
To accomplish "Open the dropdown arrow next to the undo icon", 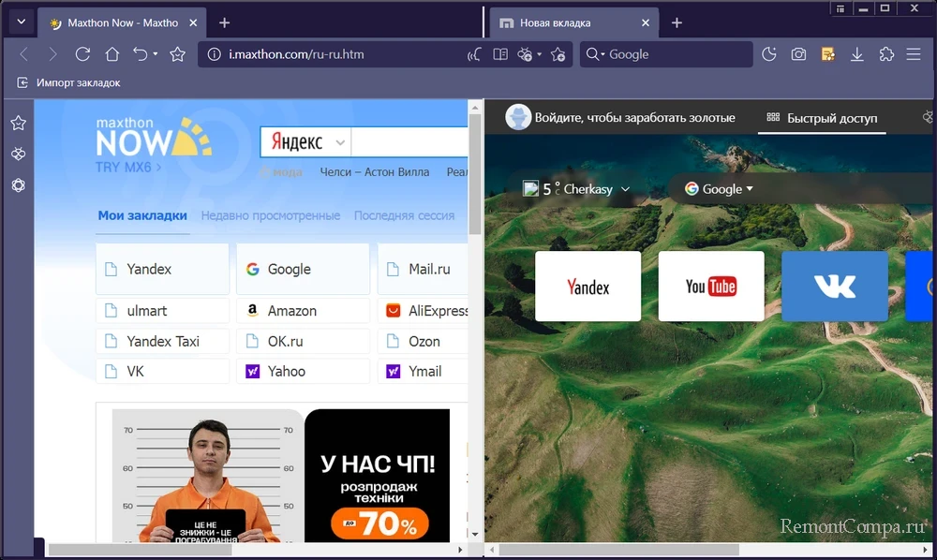I will pos(156,53).
